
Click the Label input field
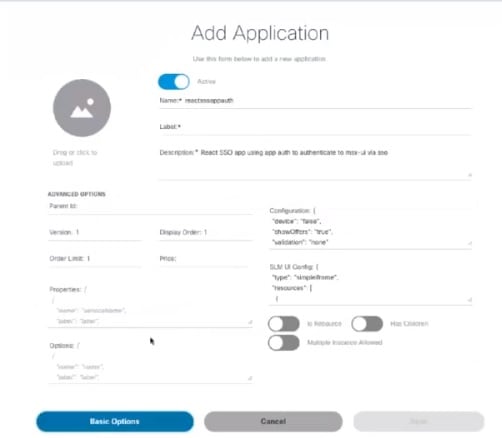coord(315,127)
